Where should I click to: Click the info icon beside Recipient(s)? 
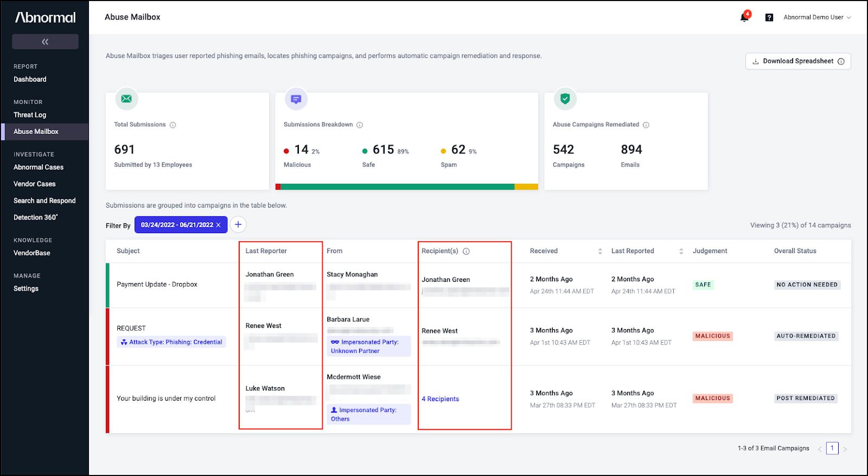click(x=466, y=251)
